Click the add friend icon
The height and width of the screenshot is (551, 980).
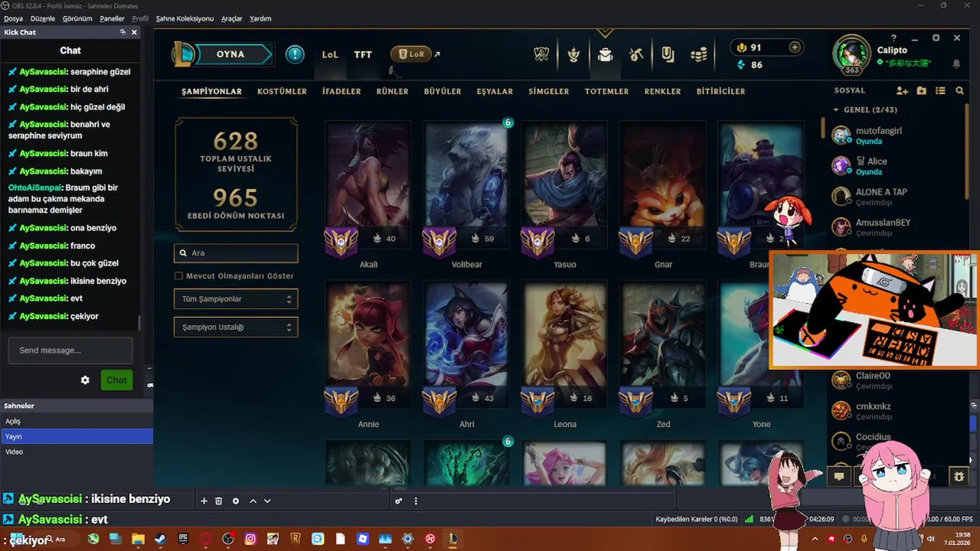tap(902, 90)
